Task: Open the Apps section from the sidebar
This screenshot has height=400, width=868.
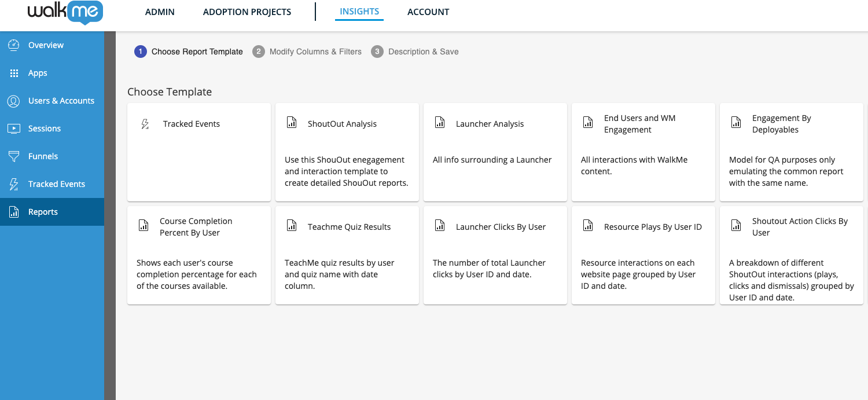Action: coord(13,72)
